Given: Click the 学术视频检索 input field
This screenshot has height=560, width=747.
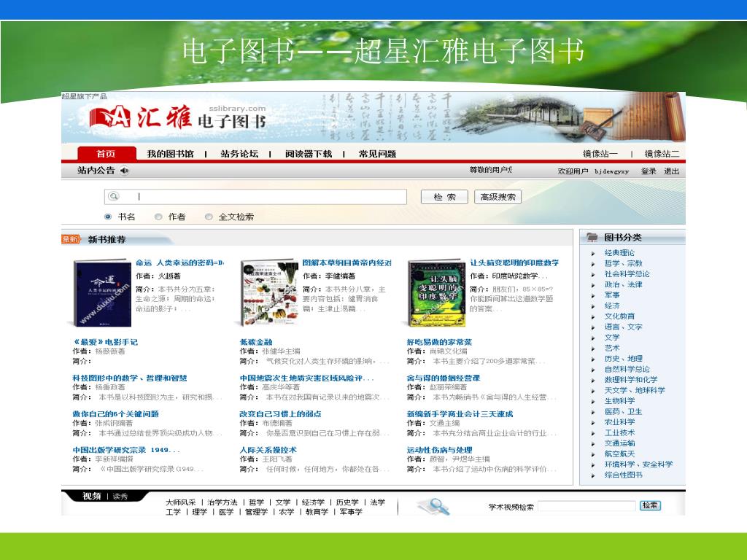Looking at the screenshot, I should coord(587,506).
